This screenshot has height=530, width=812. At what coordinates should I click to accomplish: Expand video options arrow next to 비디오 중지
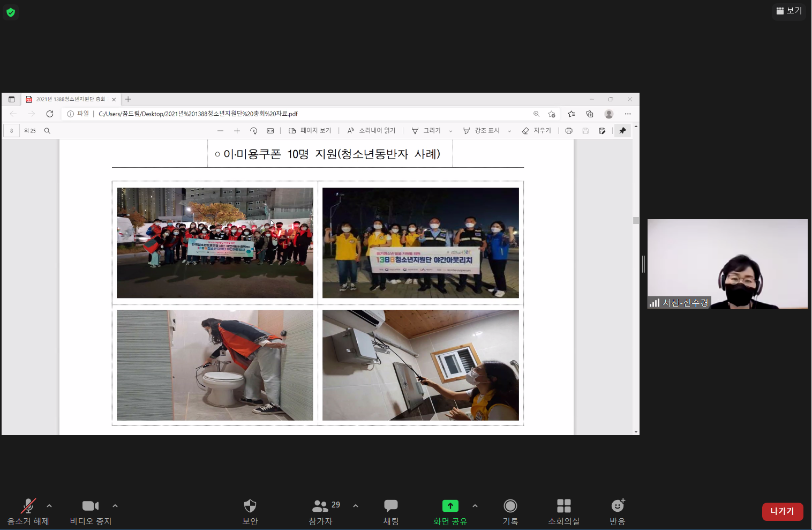(x=115, y=506)
